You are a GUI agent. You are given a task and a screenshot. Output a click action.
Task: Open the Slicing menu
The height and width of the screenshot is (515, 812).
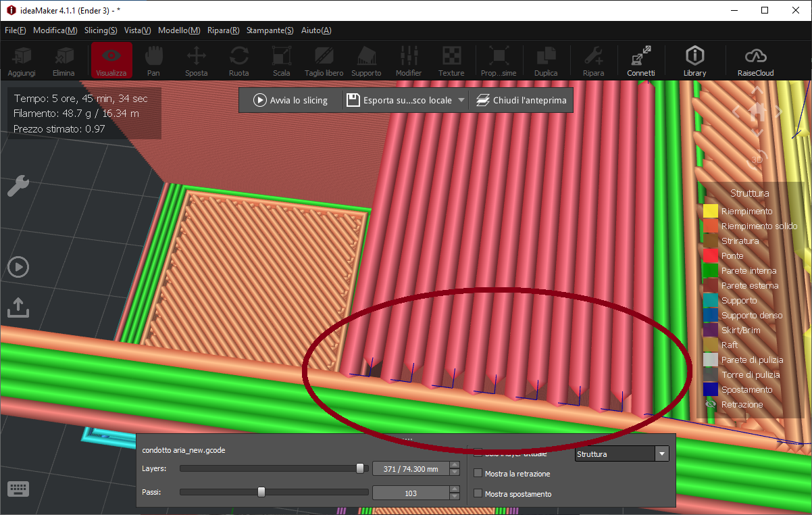101,30
